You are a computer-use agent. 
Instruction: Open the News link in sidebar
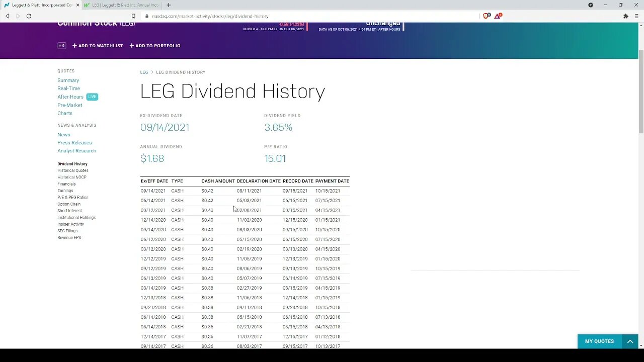coord(64,135)
